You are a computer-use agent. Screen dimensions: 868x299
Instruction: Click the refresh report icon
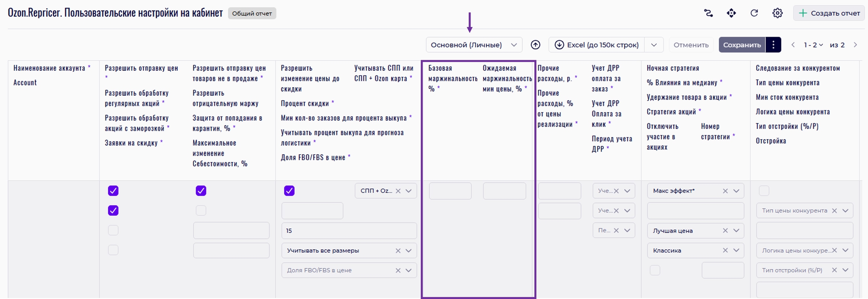click(x=754, y=13)
